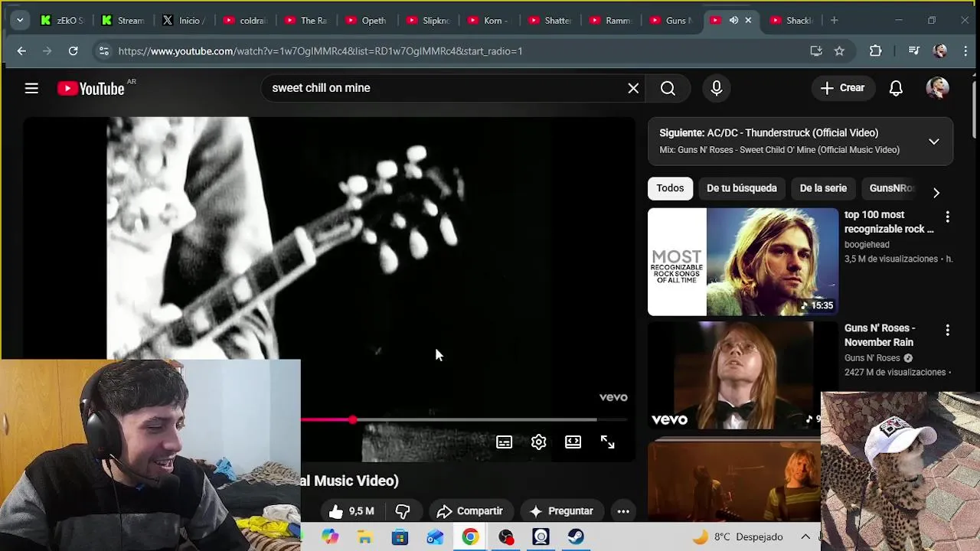Show hidden system tray icons
Image resolution: width=980 pixels, height=551 pixels.
click(x=805, y=537)
